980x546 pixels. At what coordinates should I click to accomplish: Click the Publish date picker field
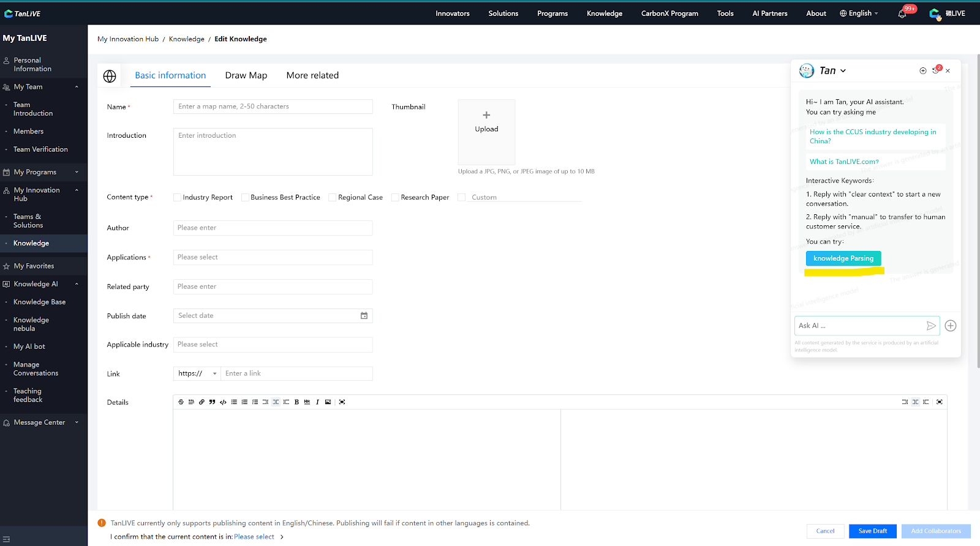pos(273,316)
